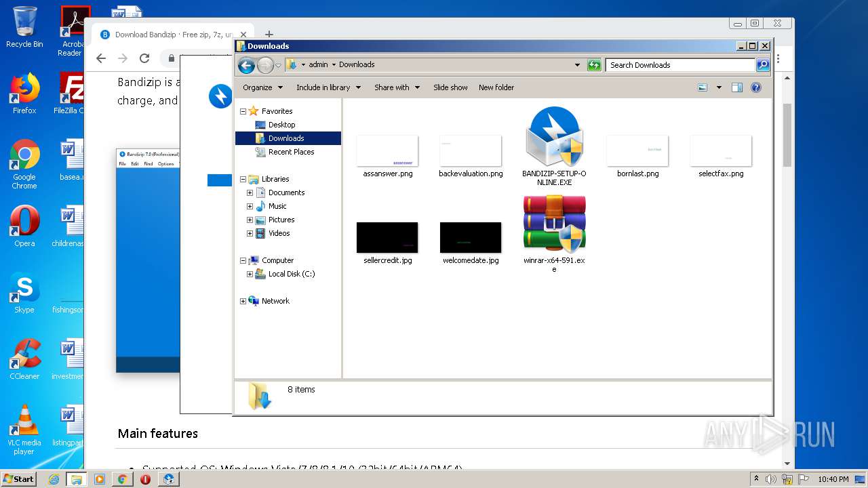The image size is (868, 488).
Task: Click admin in address bar path
Action: coord(318,65)
